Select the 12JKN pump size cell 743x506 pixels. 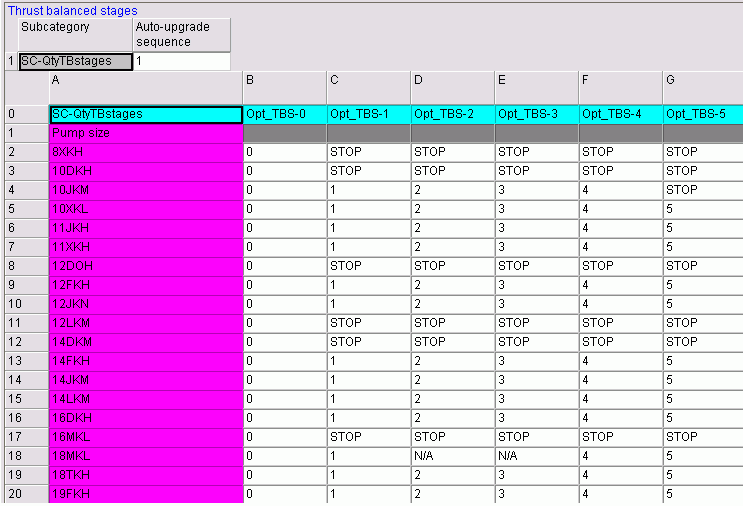point(146,304)
